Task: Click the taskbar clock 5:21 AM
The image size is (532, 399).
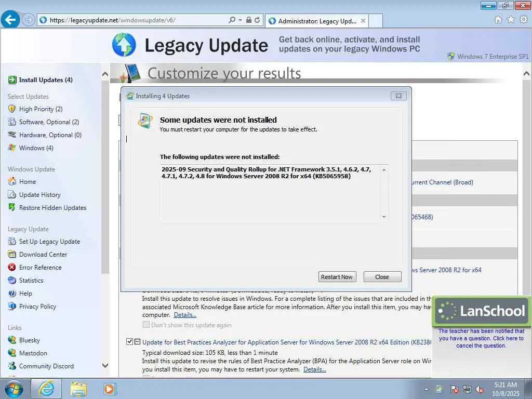Action: click(x=505, y=385)
